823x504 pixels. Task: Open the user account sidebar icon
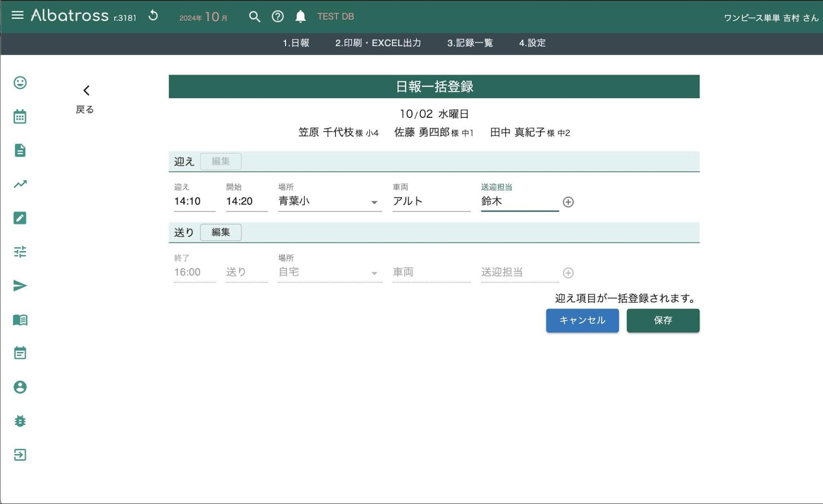(20, 387)
